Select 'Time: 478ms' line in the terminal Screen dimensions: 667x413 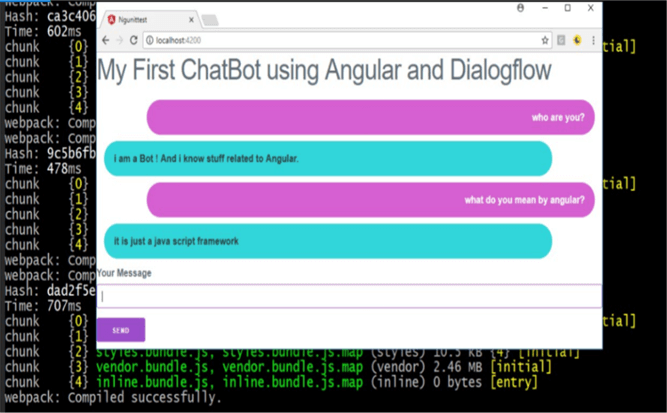pos(43,168)
